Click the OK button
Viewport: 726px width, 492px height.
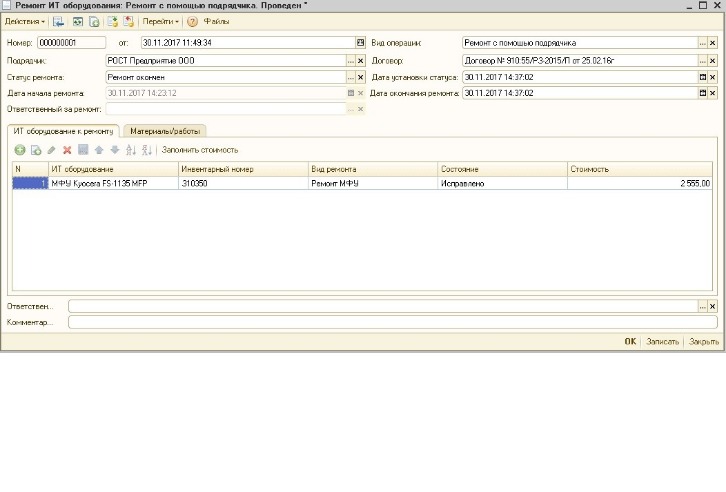(630, 342)
